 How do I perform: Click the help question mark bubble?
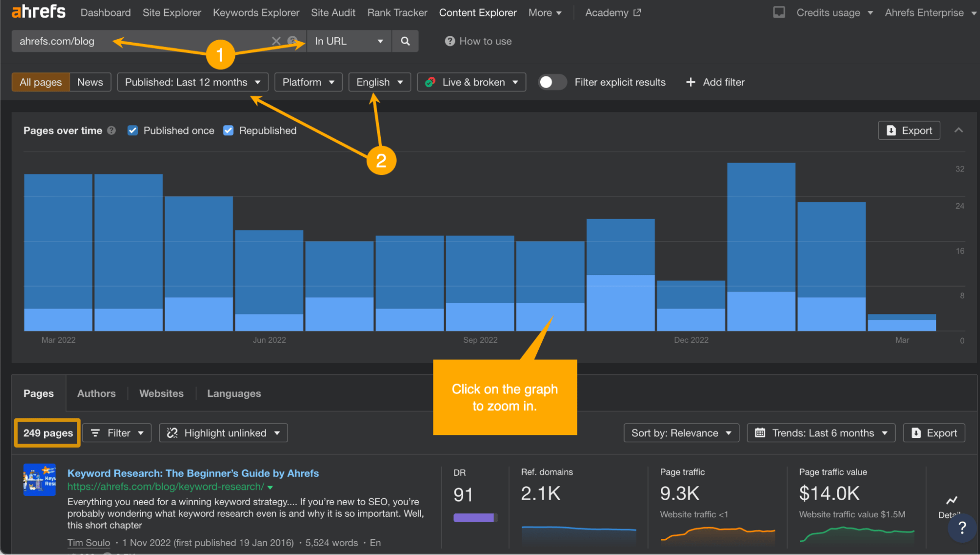962,528
